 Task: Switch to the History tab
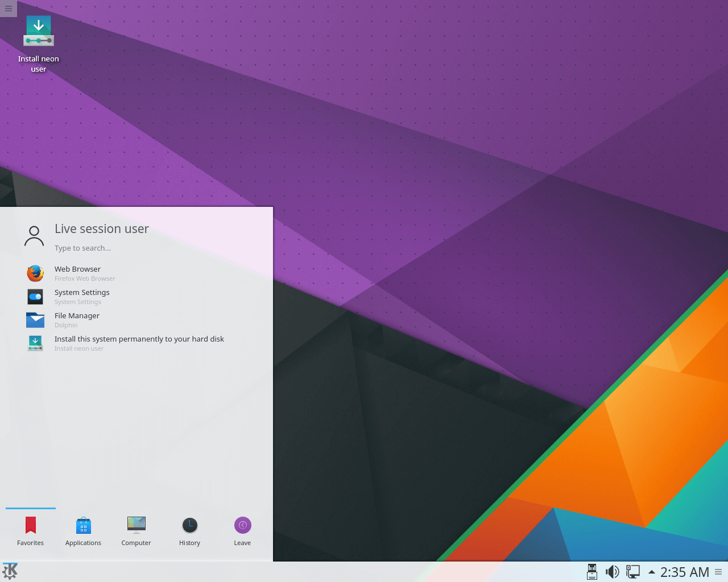point(189,532)
